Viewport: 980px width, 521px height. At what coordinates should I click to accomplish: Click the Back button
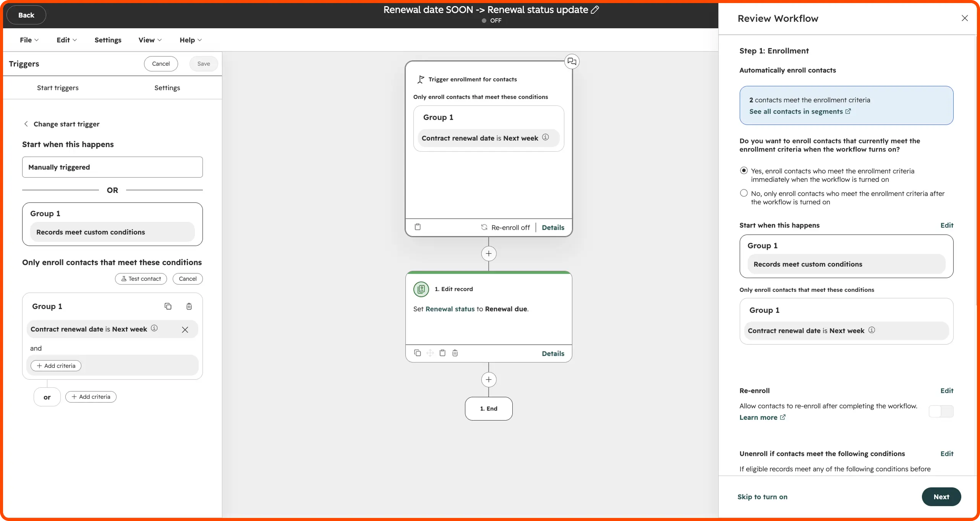(x=26, y=15)
